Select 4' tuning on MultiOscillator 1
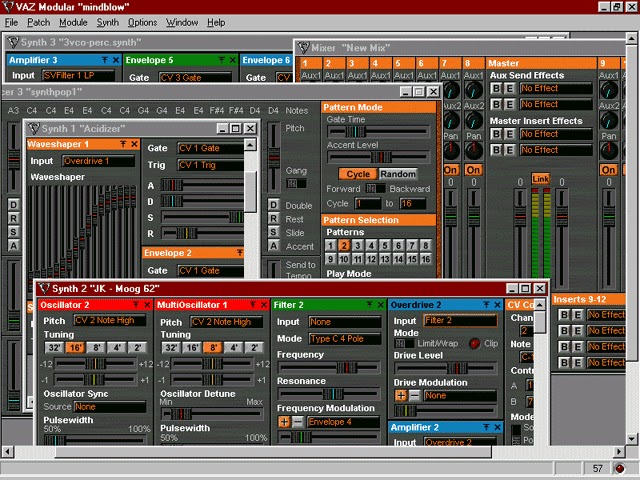 (234, 348)
